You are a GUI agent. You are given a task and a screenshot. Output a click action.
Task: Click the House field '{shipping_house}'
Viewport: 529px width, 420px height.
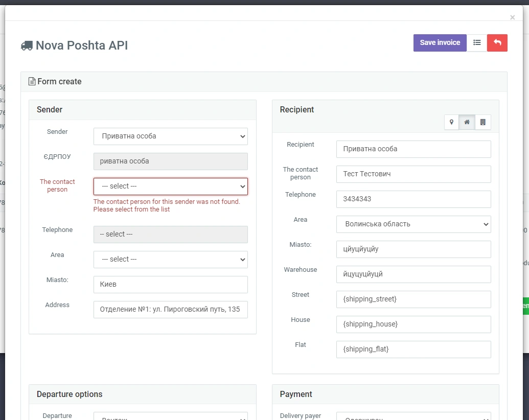[413, 324]
